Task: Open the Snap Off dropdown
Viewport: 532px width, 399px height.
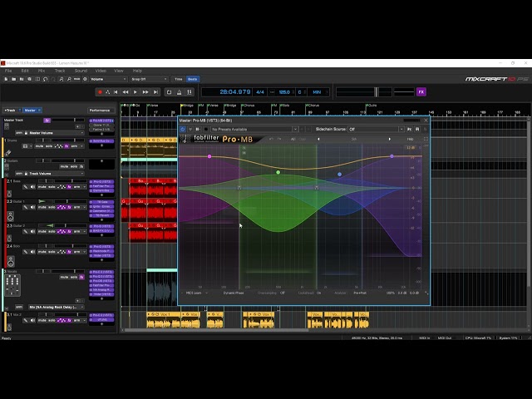Action: [x=149, y=79]
